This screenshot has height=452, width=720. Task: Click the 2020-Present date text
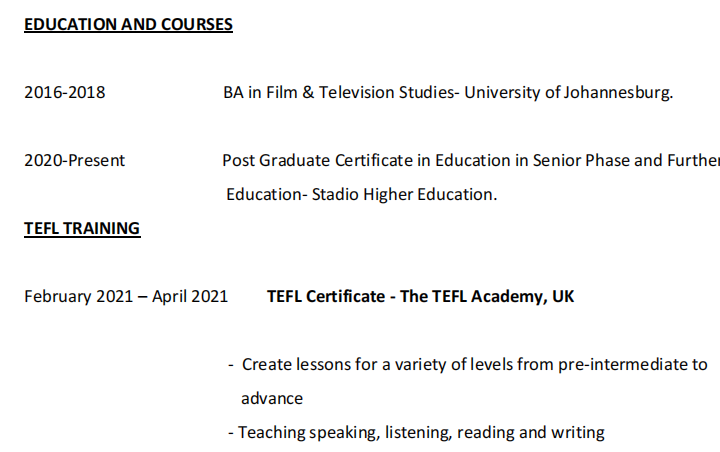click(75, 160)
